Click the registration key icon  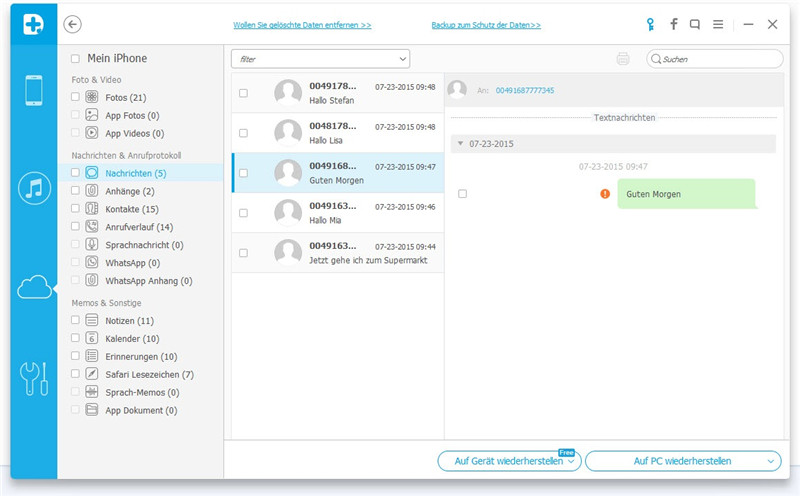click(x=650, y=24)
